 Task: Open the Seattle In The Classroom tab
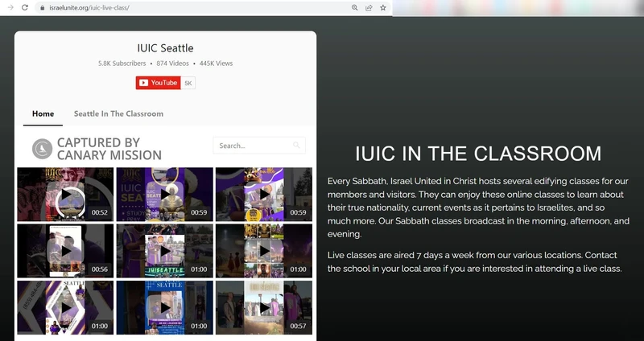[x=118, y=113]
